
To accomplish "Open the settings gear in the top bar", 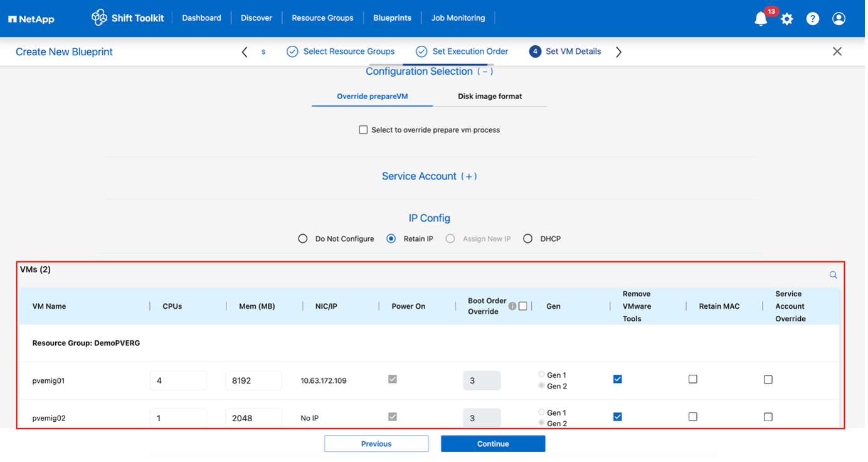I will click(x=786, y=18).
